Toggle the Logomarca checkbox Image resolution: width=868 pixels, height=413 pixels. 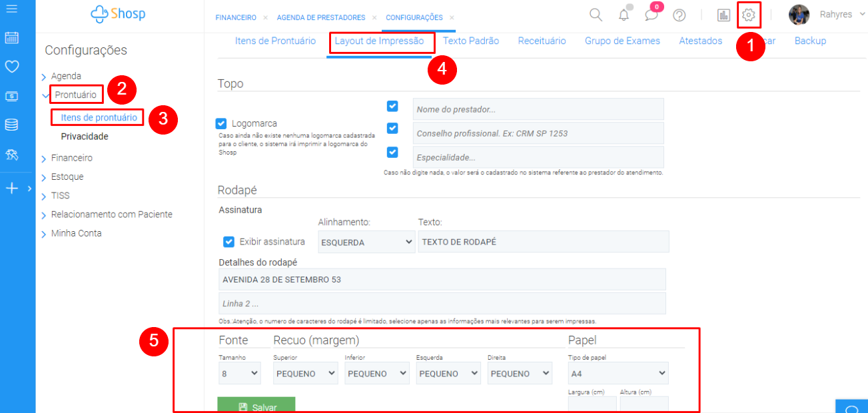click(221, 124)
